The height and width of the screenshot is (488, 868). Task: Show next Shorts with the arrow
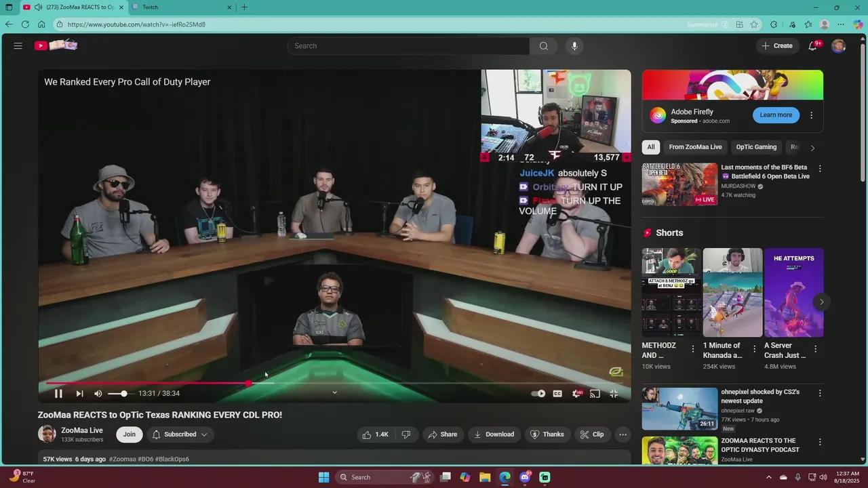point(821,302)
